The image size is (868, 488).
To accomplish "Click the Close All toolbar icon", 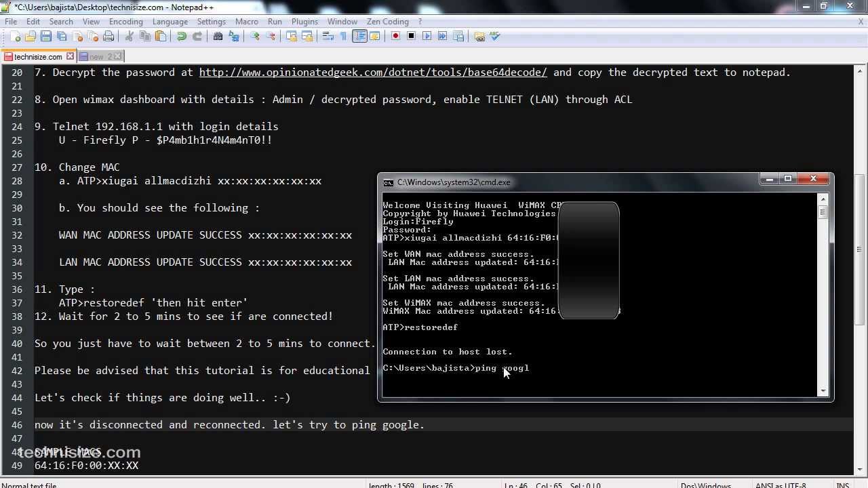I will click(x=93, y=36).
